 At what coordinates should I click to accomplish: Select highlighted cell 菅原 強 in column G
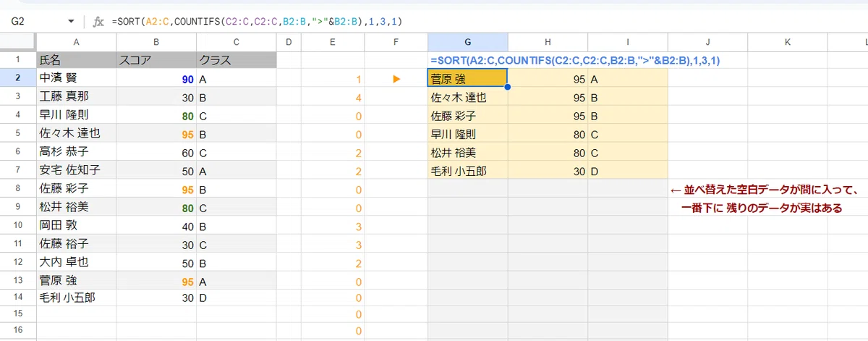[x=467, y=78]
